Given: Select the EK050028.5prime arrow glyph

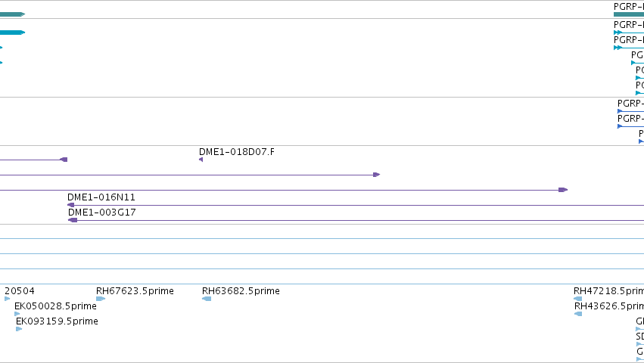Looking at the screenshot, I should click(17, 314).
